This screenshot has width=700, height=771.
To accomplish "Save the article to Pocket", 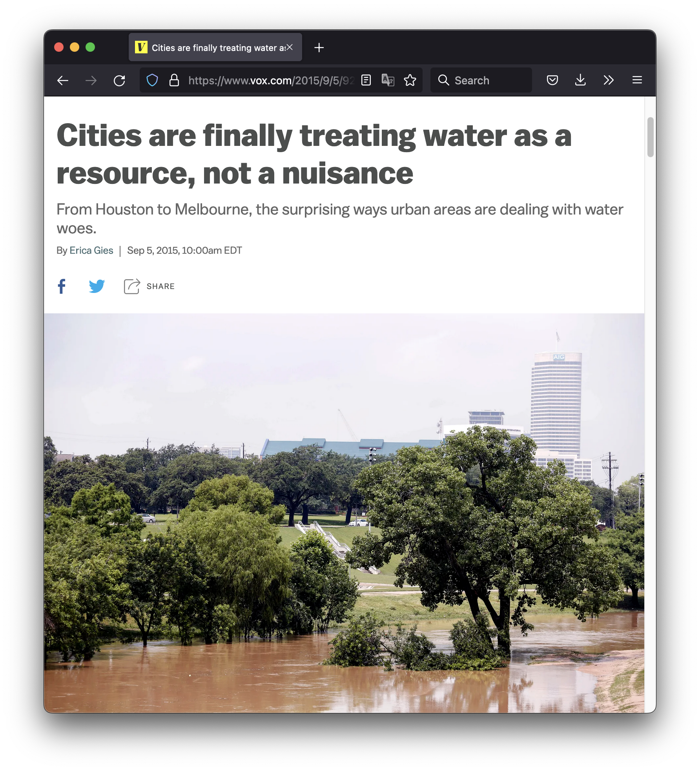I will (552, 80).
